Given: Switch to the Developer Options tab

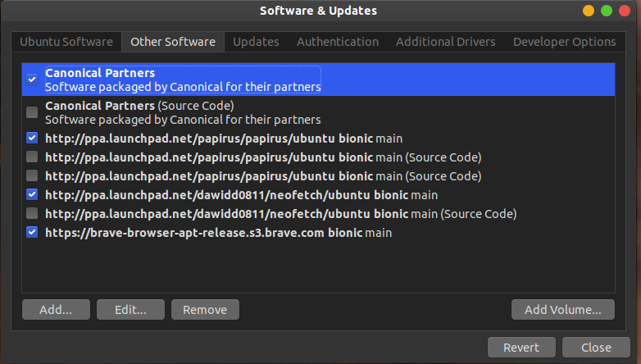Looking at the screenshot, I should (x=565, y=42).
